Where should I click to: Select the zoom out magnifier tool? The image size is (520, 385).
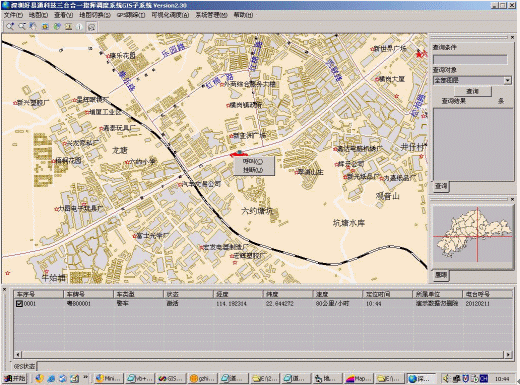22,26
